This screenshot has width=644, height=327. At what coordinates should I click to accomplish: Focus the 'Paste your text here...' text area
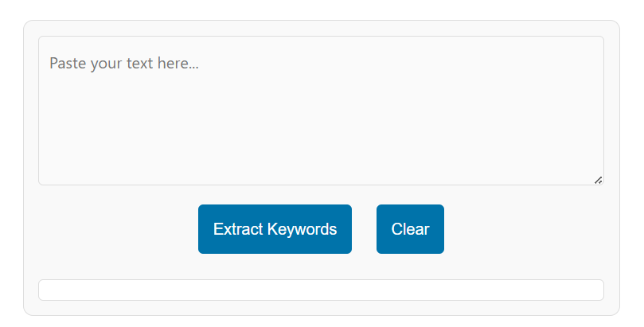pos(321,111)
